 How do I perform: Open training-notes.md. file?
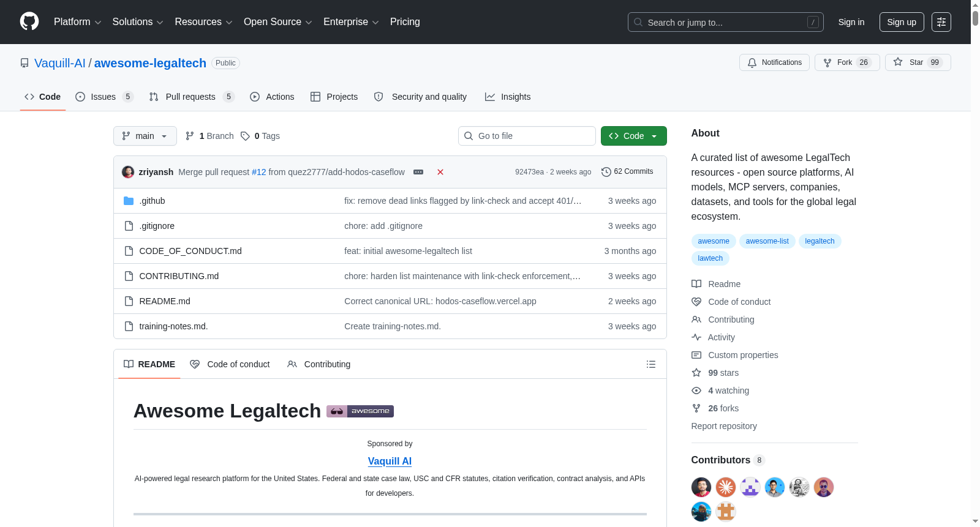click(x=173, y=326)
